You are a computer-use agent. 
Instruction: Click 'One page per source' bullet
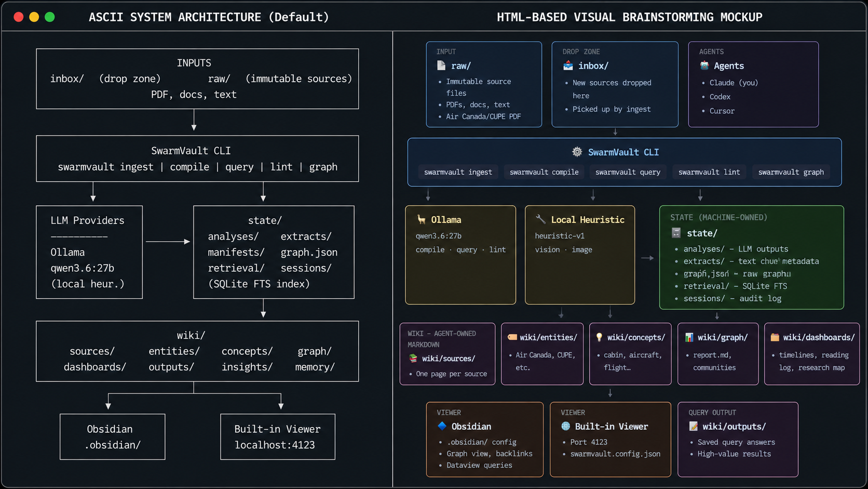(451, 374)
